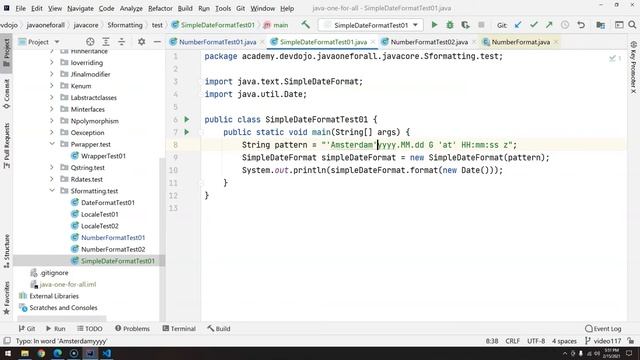The width and height of the screenshot is (640, 360).
Task: Expand Labstractclasses folder
Action: click(x=52, y=98)
